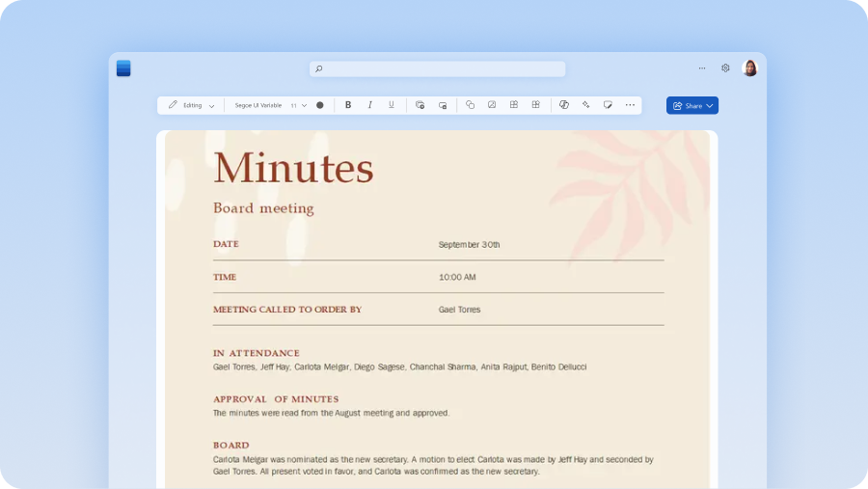Toggle italic formatting
This screenshot has height=489, width=868.
(x=369, y=105)
